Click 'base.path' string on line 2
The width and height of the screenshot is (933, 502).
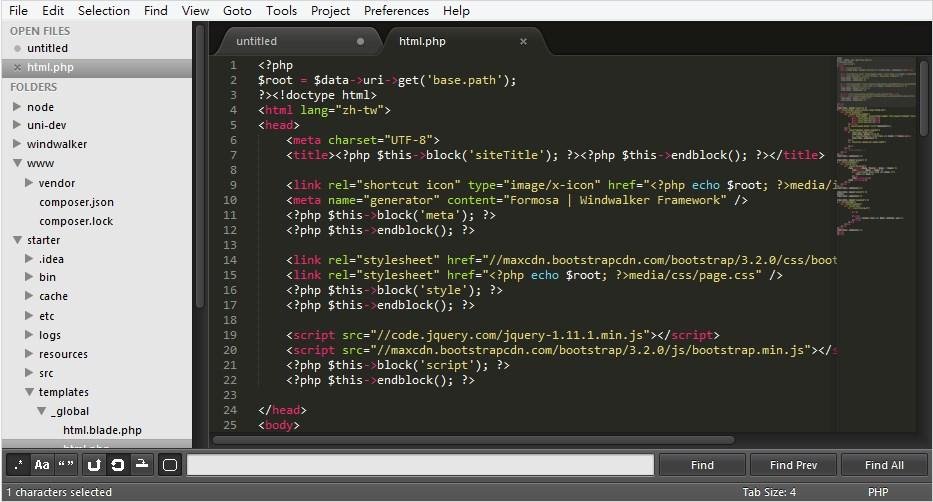[464, 80]
